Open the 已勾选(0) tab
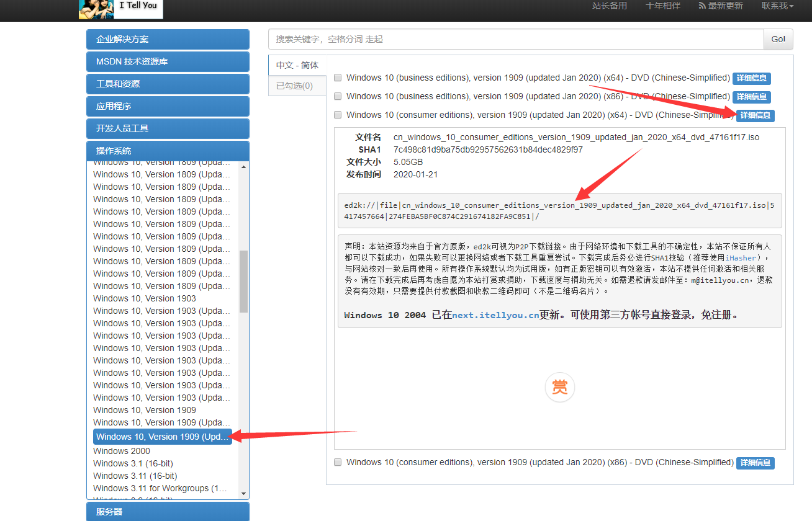The width and height of the screenshot is (812, 521). click(295, 86)
